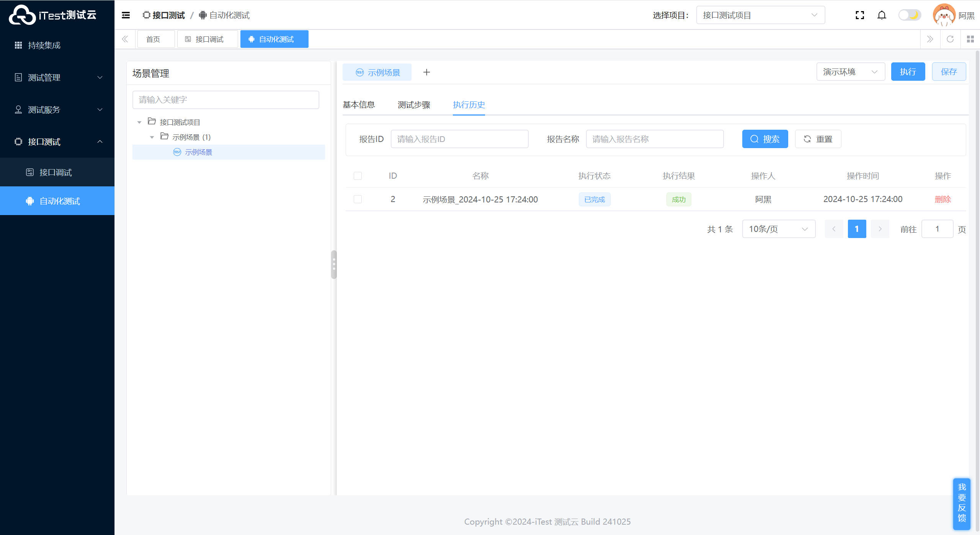Image resolution: width=980 pixels, height=535 pixels.
Task: Open 接口调试 in the sidebar menu
Action: coord(56,173)
